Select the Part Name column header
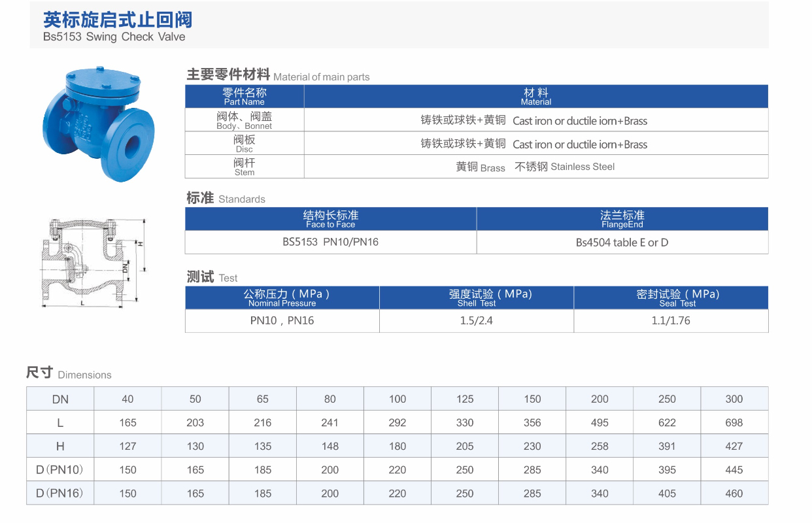Screen dimensions: 812x523 point(245,97)
